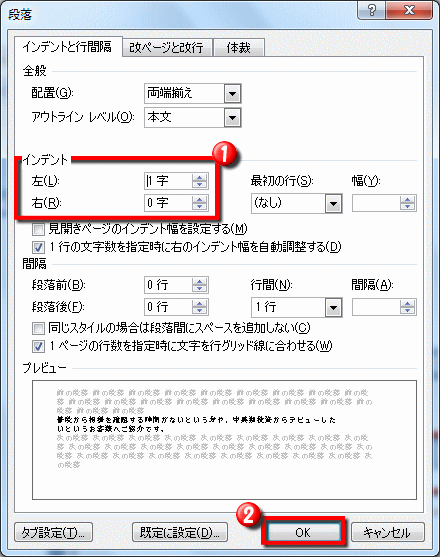Decrease the 間隔(A) spinner down arrow
This screenshot has height=557, width=440.
pyautogui.click(x=407, y=310)
